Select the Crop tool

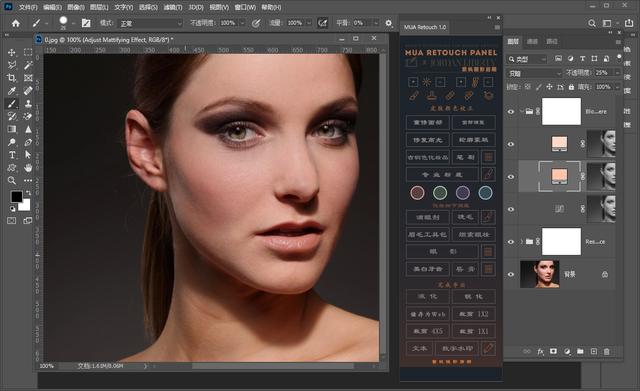point(12,78)
